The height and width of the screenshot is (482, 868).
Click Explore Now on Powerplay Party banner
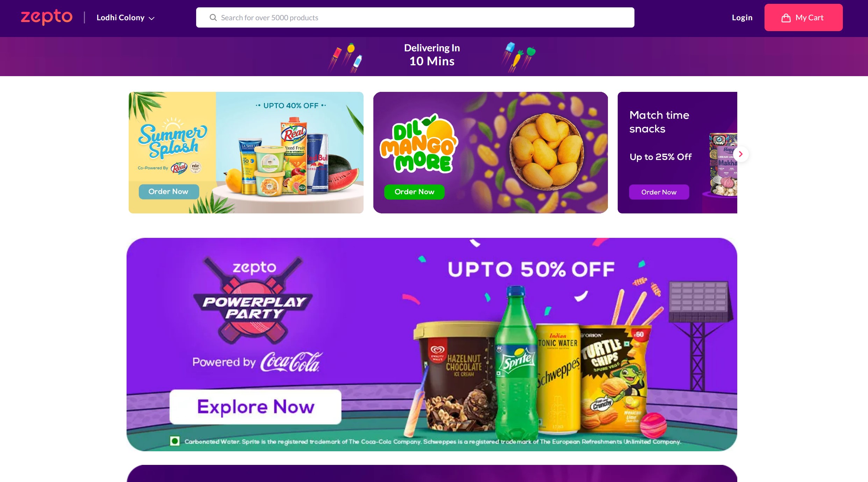tap(256, 407)
